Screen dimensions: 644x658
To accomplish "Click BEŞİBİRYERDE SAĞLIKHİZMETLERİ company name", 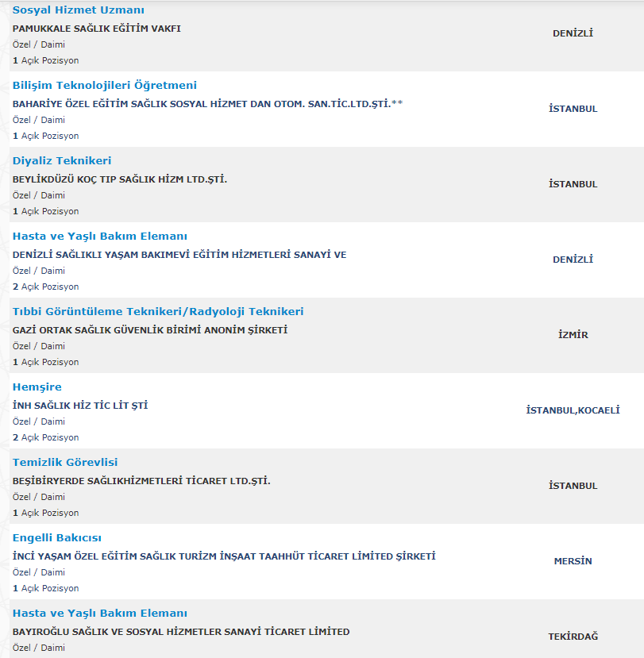I will click(141, 481).
